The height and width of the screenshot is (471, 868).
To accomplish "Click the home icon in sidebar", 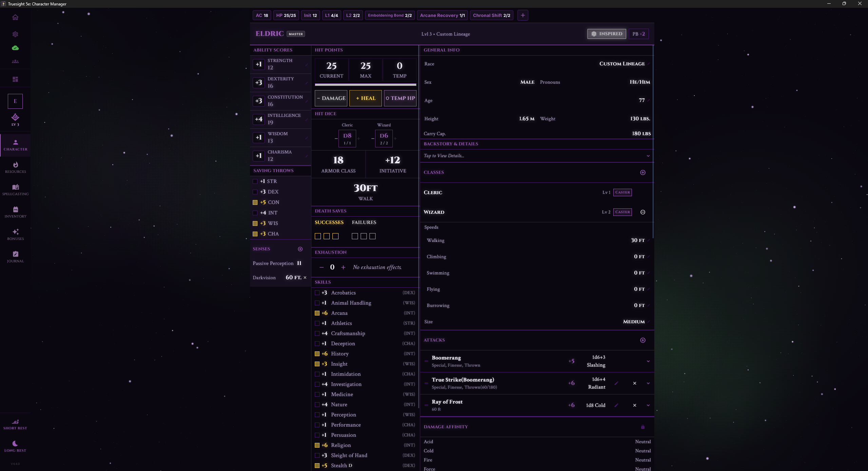I will point(15,17).
